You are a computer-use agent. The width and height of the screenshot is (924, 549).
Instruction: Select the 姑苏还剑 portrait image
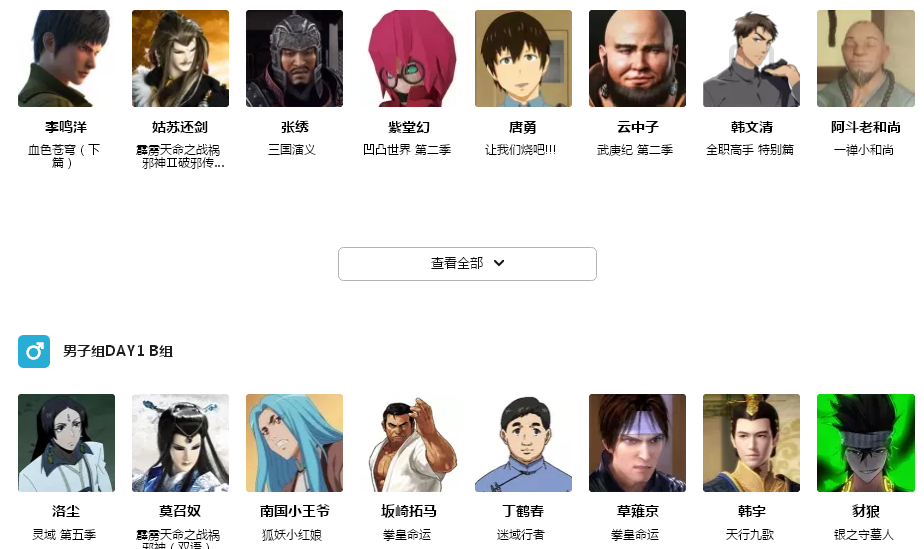tap(180, 58)
